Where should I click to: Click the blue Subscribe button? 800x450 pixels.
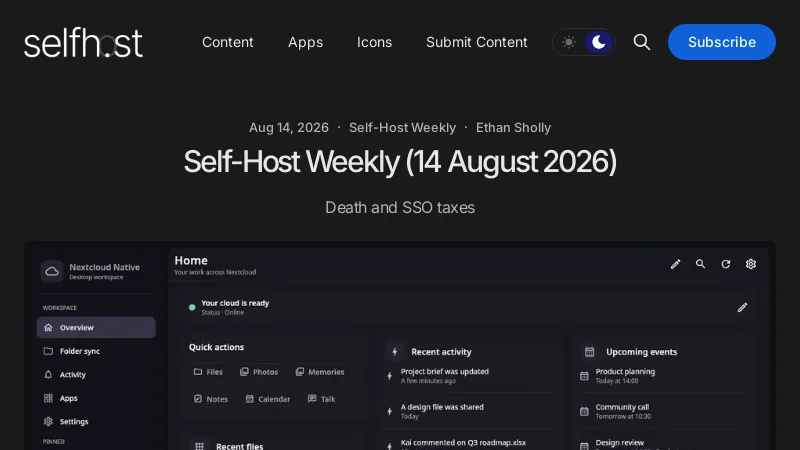click(x=721, y=42)
